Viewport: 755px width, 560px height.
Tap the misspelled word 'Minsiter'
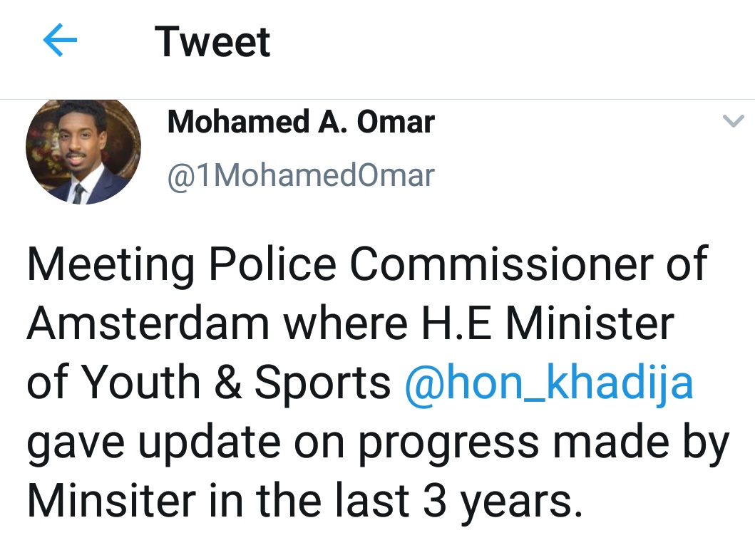[x=111, y=500]
